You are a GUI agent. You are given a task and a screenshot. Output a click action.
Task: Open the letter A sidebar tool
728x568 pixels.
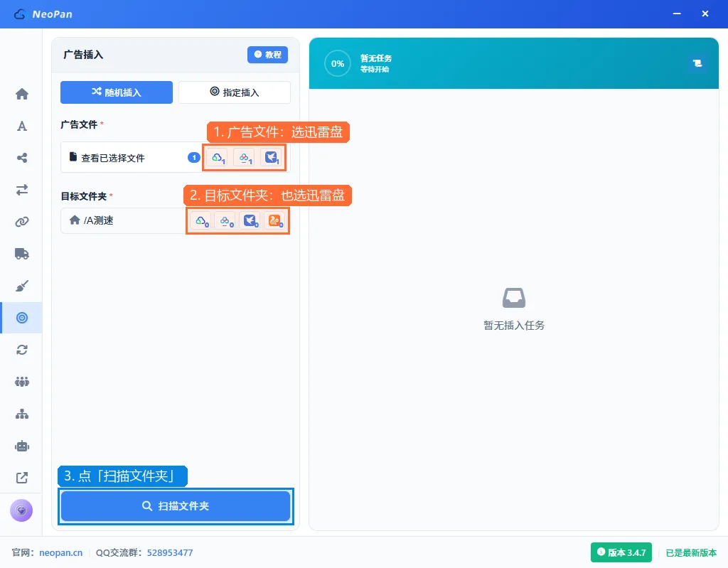coord(22,127)
